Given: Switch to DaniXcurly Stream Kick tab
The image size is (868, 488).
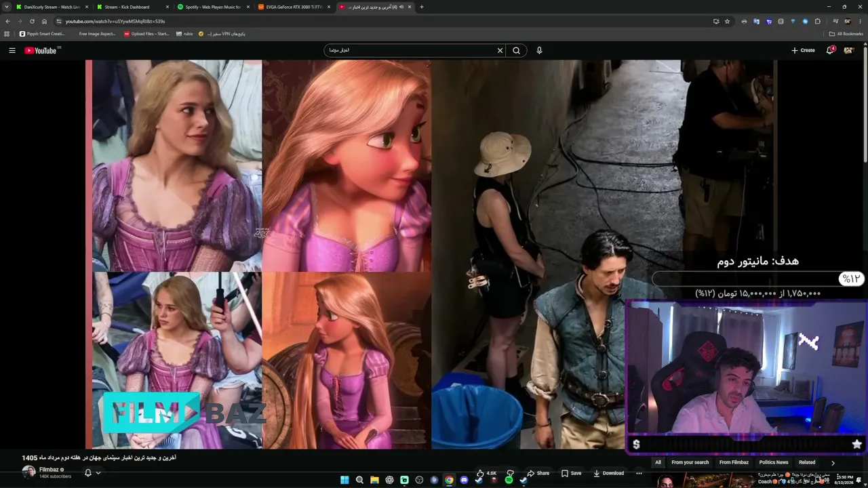Looking at the screenshot, I should [52, 7].
